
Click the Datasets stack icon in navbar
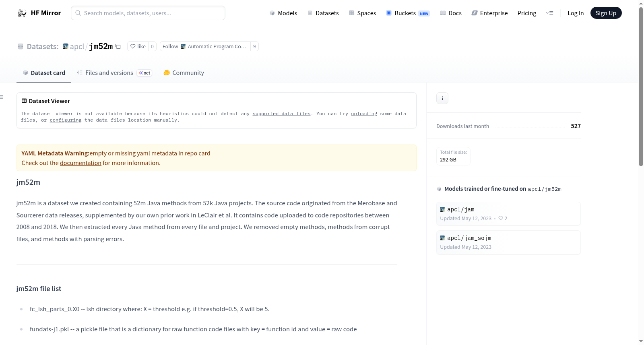310,13
